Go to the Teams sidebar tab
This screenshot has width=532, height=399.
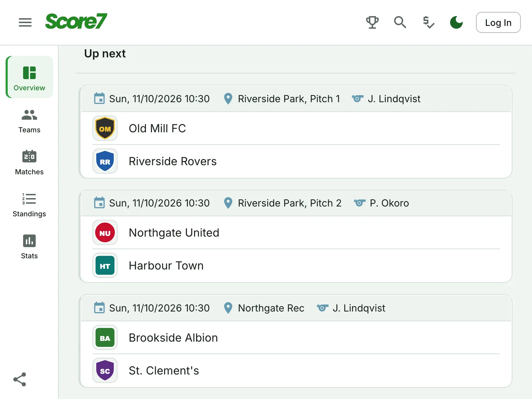[29, 121]
